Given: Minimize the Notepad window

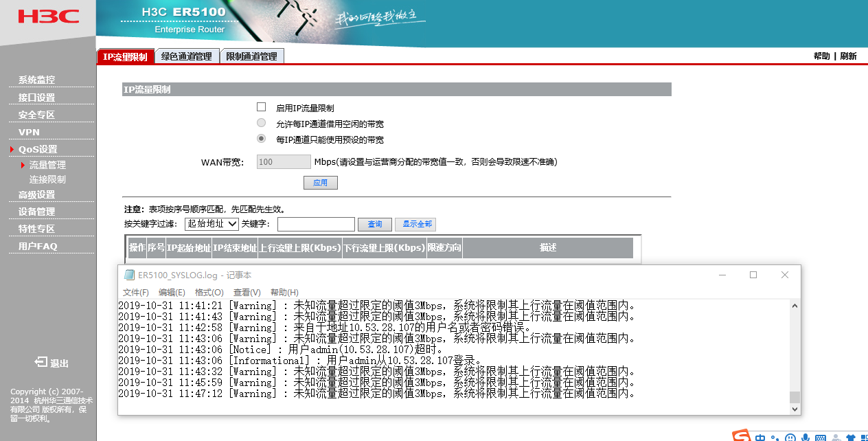Looking at the screenshot, I should click(x=722, y=275).
